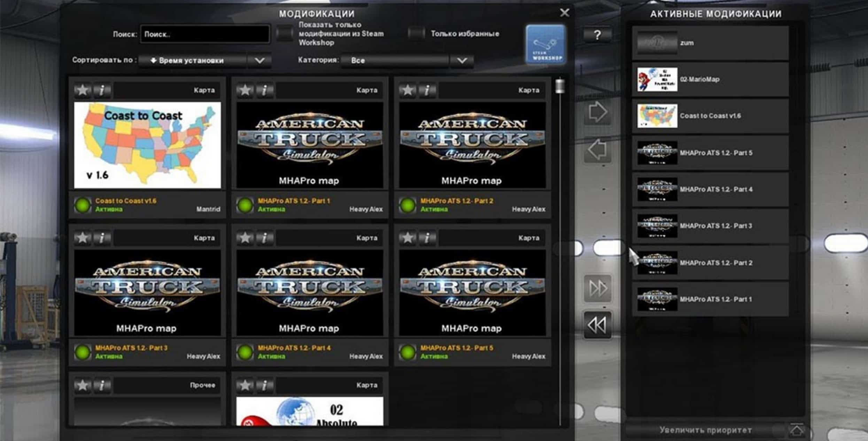Viewport: 868px width, 441px height.
Task: Open the Steam Workshop button
Action: coord(545,44)
